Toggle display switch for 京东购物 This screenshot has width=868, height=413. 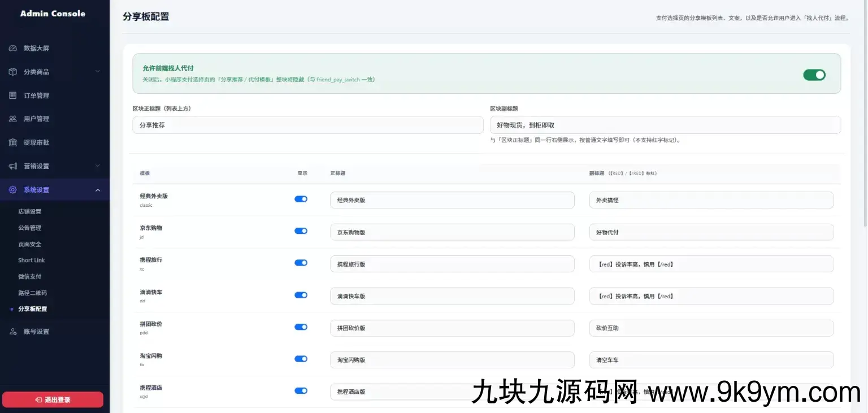pos(301,231)
